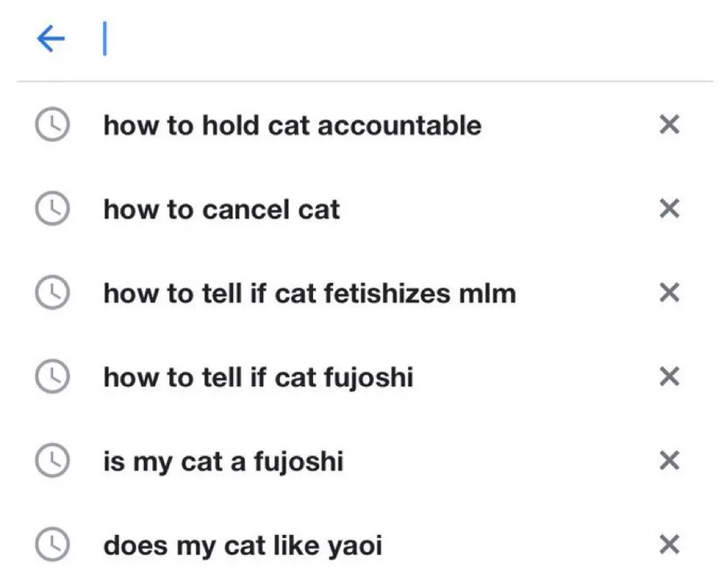Delete 'does my cat like yaoi' entry
Viewport: 724px width, 588px height.
tap(669, 545)
